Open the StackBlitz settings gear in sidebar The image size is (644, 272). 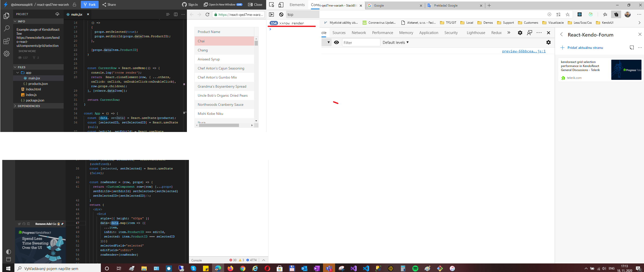coord(7,54)
